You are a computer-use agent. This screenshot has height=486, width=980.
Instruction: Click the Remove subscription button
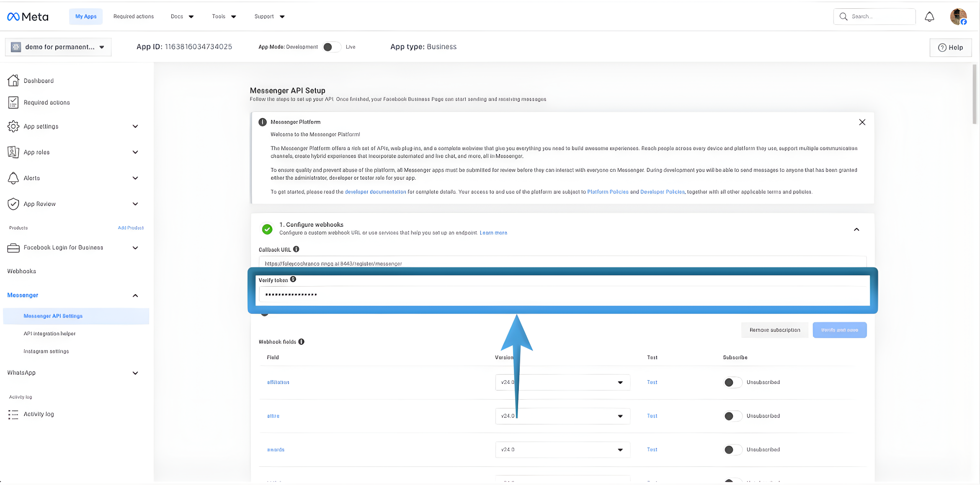pyautogui.click(x=774, y=330)
